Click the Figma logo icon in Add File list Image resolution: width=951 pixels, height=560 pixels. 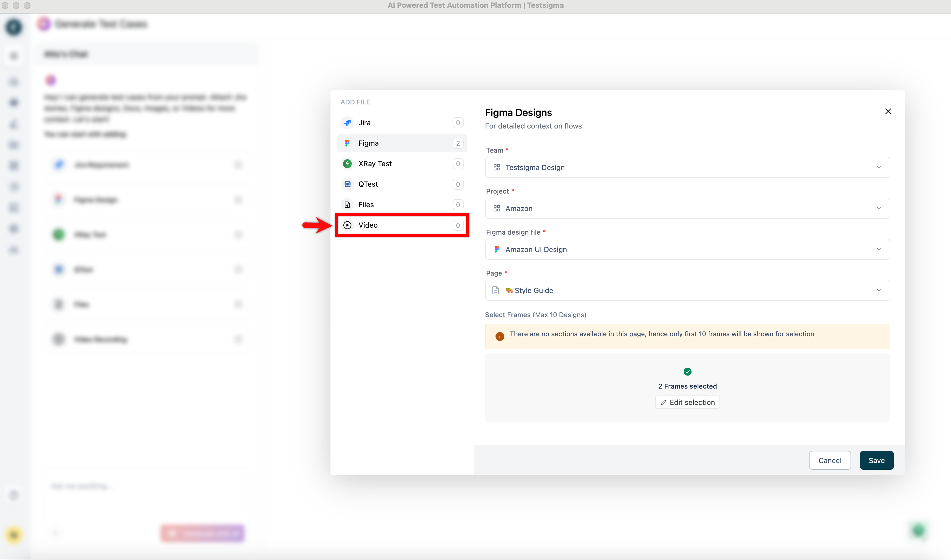[347, 143]
